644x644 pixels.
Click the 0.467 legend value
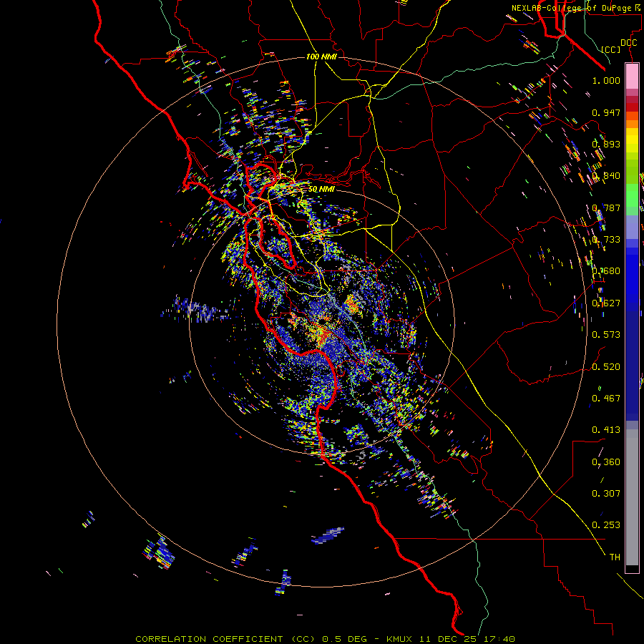pos(606,399)
